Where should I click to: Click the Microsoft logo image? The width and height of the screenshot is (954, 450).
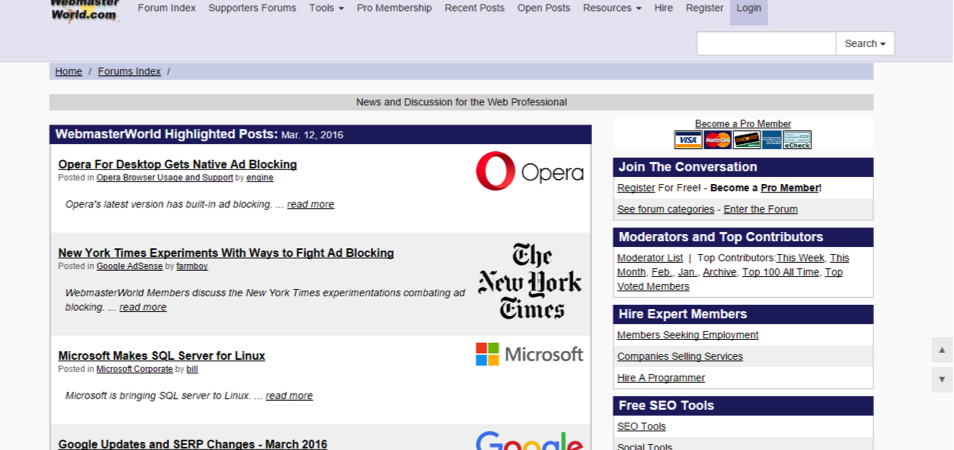[x=529, y=354]
